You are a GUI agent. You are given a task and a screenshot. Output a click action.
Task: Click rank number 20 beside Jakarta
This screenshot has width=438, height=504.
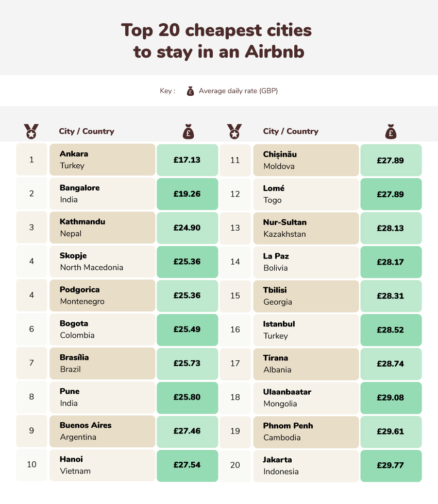(235, 465)
